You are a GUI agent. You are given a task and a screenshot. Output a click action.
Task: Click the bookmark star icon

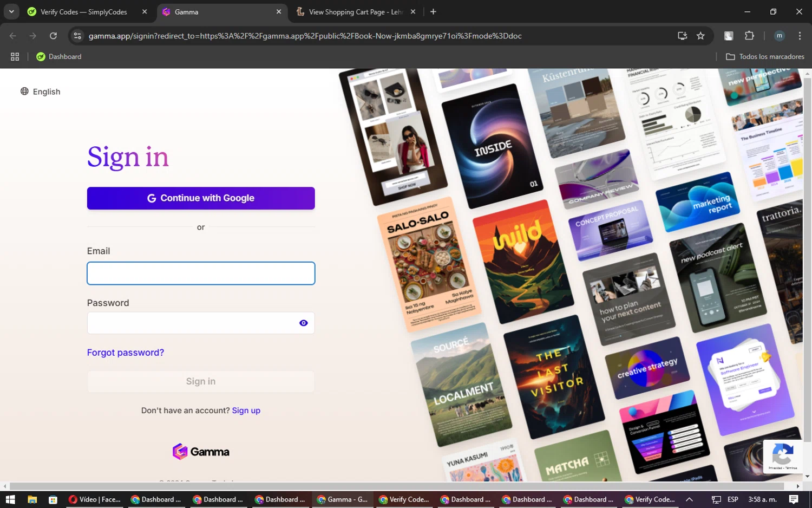700,36
